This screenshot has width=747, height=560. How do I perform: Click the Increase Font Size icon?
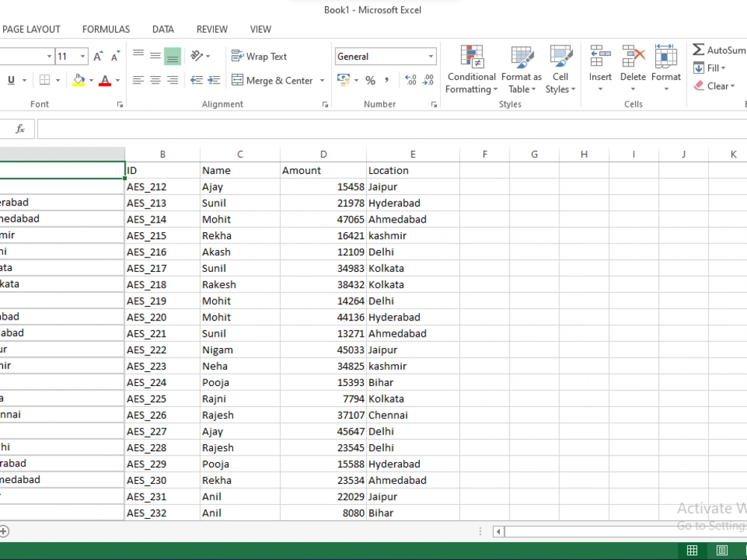point(98,56)
